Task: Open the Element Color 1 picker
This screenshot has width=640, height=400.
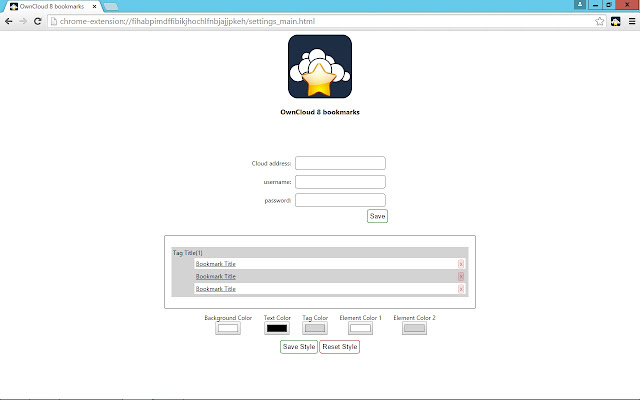Action: tap(360, 328)
